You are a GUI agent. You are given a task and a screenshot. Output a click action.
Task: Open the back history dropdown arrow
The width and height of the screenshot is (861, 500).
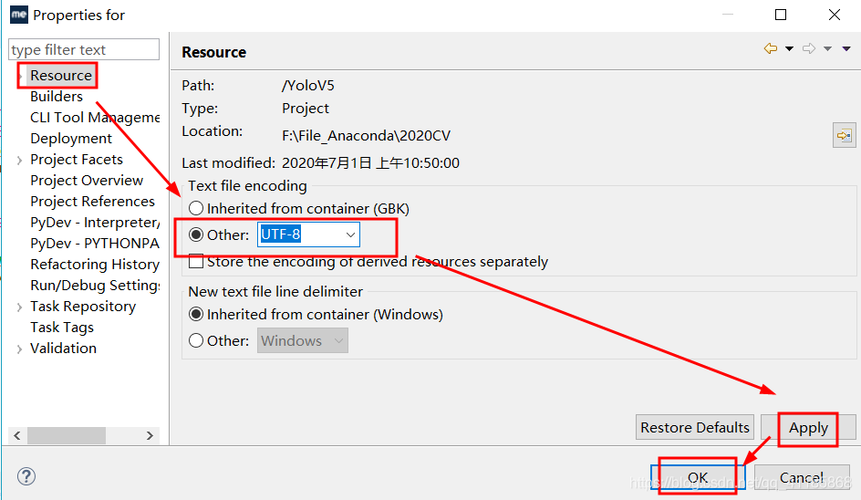tap(789, 49)
